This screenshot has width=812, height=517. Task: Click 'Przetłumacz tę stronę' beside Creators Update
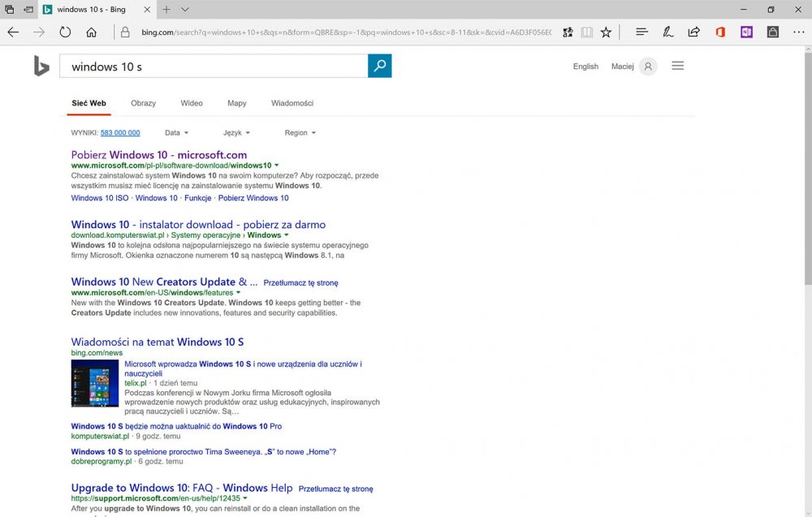[301, 283]
